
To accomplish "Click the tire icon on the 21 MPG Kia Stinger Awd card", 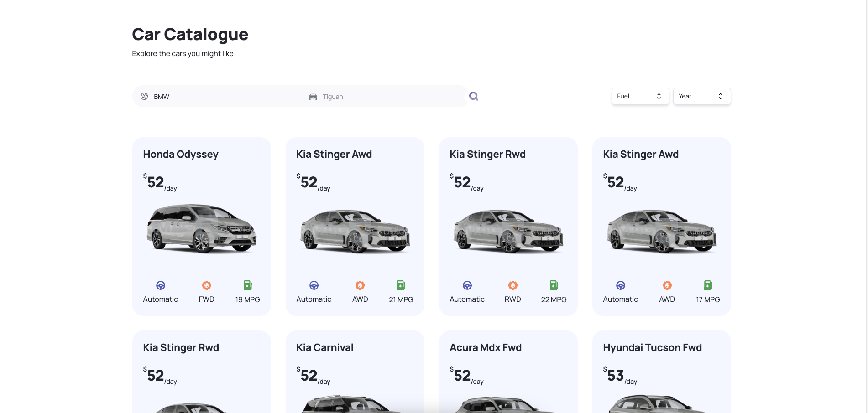I will (360, 285).
